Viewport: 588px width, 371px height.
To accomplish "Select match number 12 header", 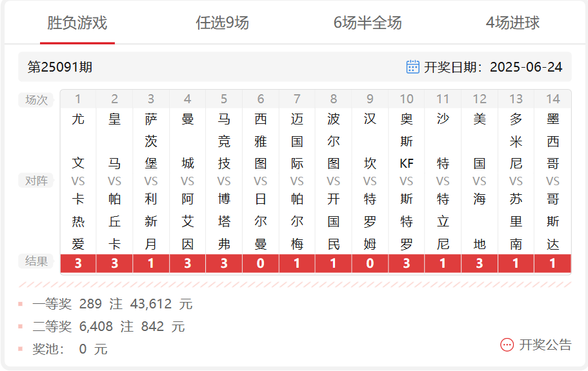I will pos(480,99).
